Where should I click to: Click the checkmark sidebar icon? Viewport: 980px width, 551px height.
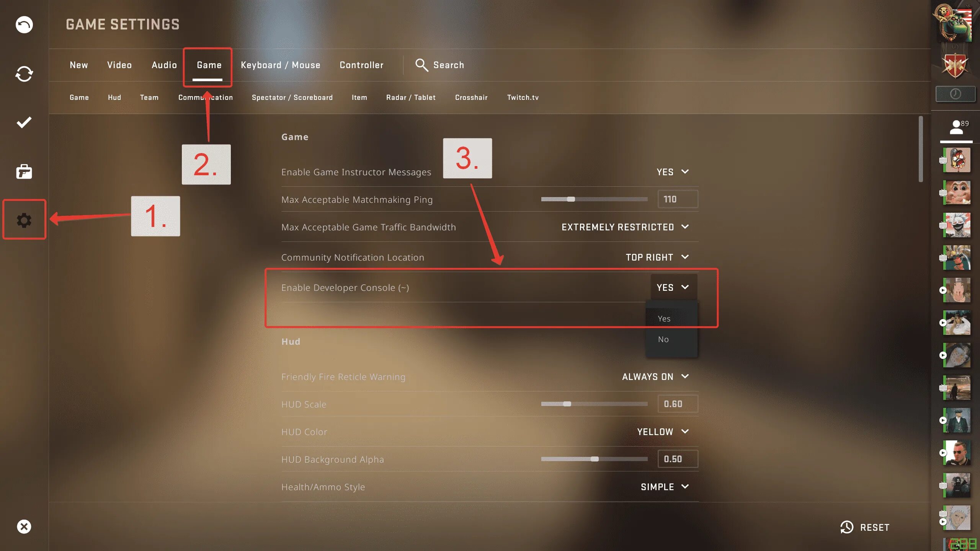coord(24,122)
